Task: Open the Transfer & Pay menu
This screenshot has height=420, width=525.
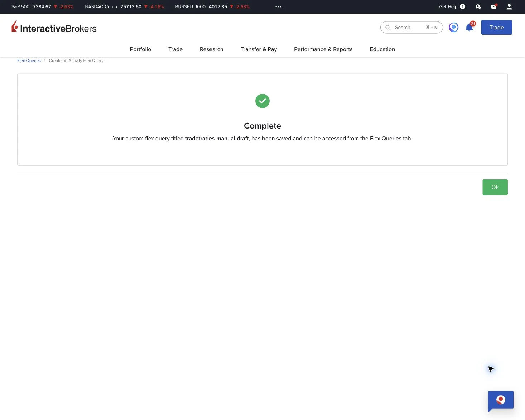Action: coord(259,49)
